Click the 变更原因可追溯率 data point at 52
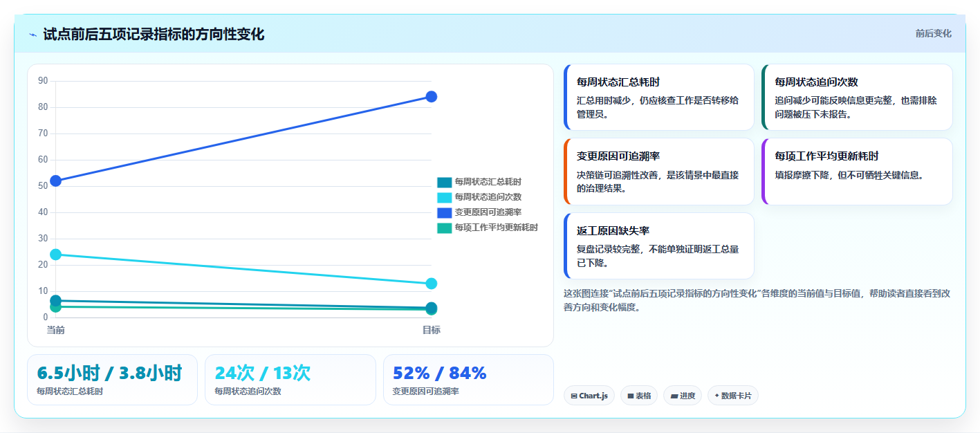Image resolution: width=980 pixels, height=433 pixels. click(x=56, y=181)
